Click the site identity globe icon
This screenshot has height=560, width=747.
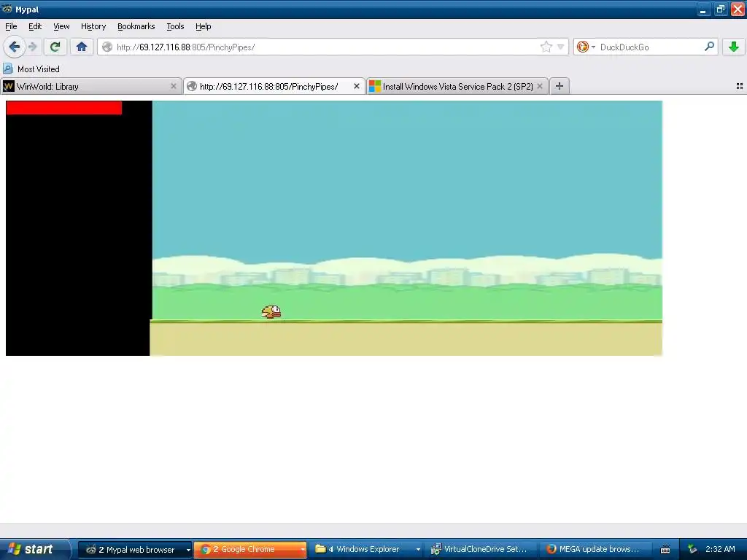click(x=108, y=47)
